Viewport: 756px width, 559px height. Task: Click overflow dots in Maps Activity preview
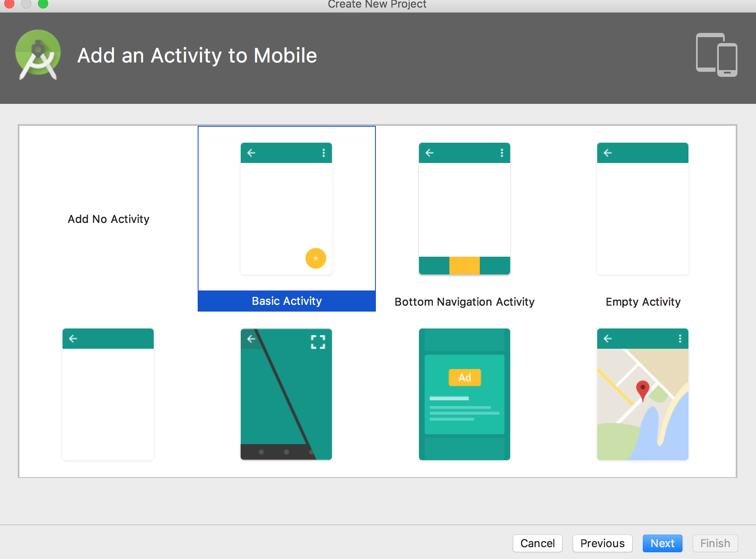pos(680,339)
